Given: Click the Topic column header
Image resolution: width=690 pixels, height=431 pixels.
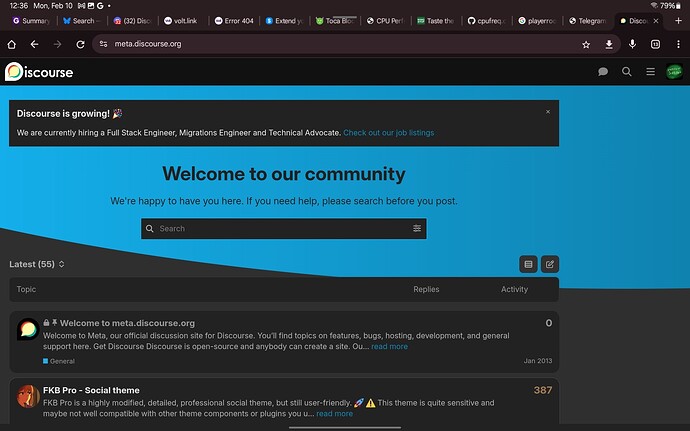Looking at the screenshot, I should point(26,289).
